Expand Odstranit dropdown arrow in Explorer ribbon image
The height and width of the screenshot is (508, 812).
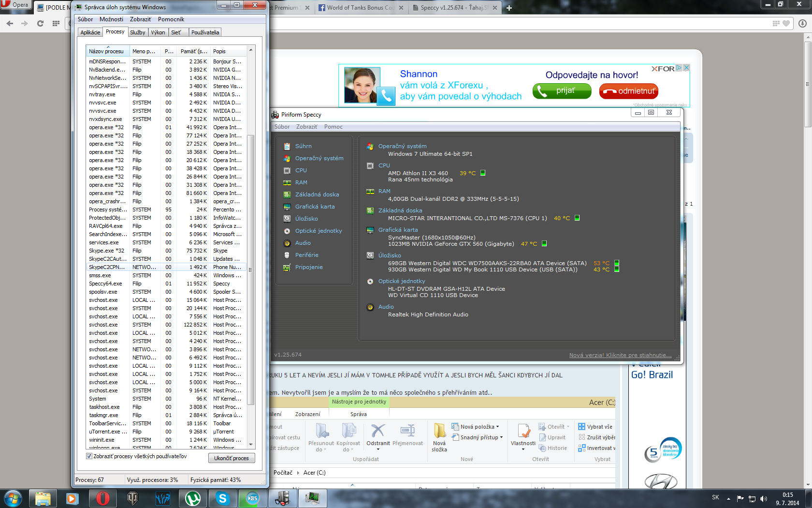[x=378, y=449]
